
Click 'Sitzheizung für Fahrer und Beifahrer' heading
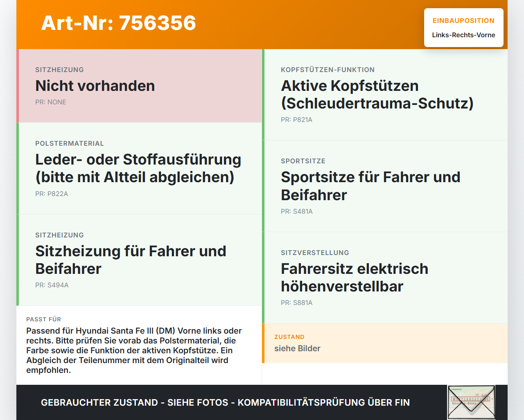131,260
